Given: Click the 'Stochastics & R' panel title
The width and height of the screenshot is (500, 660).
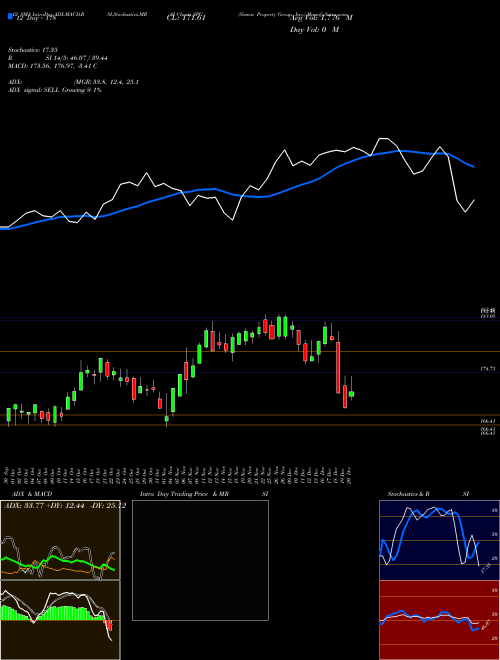Looking at the screenshot, I should coord(409,494).
